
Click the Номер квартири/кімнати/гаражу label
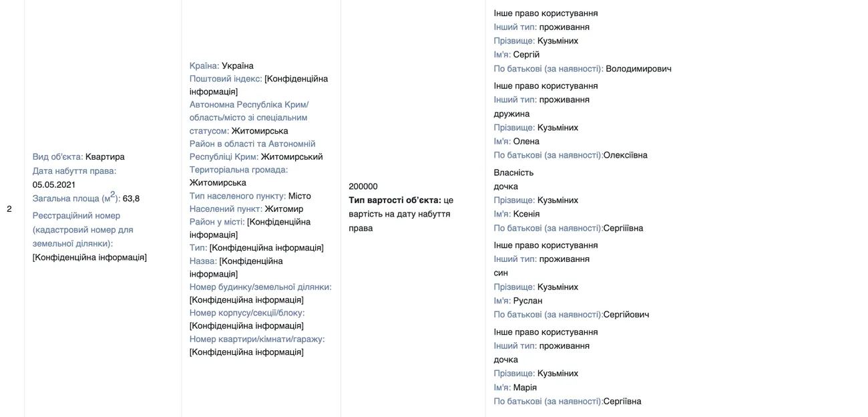tap(257, 339)
